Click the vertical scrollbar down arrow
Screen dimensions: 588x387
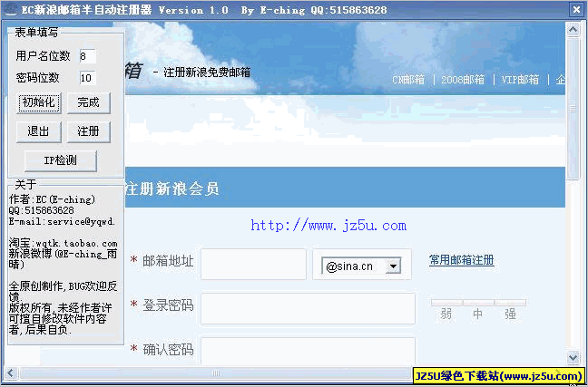[573, 357]
